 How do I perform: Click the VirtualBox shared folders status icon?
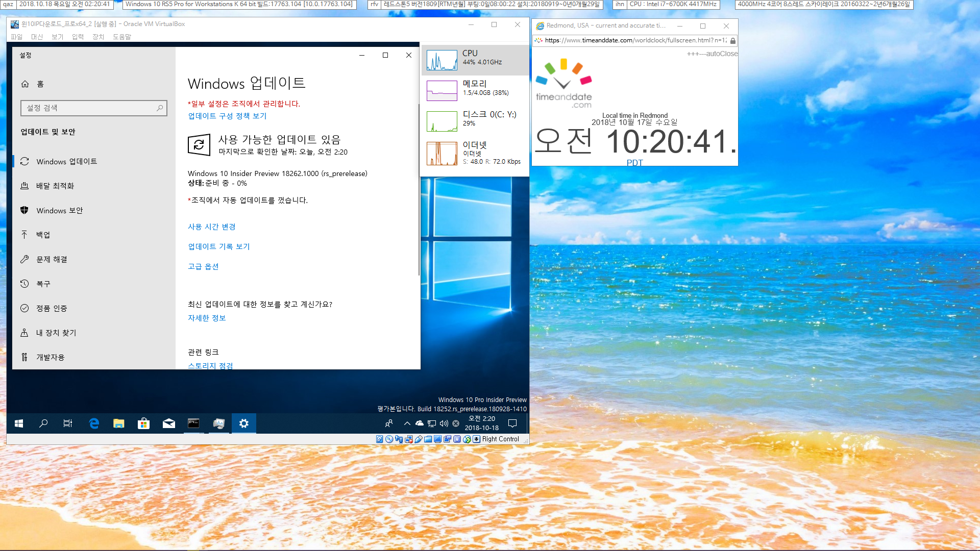coord(428,439)
